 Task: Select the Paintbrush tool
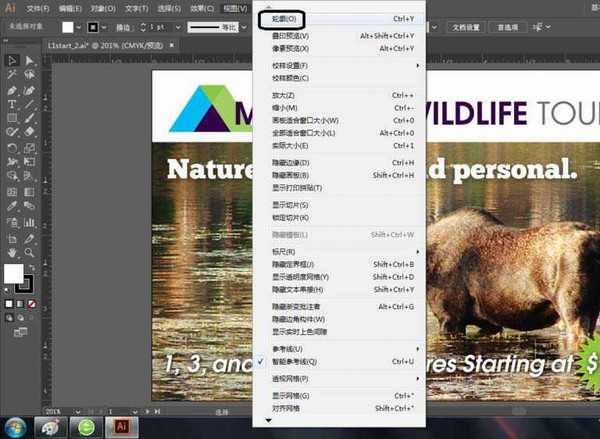[29, 118]
